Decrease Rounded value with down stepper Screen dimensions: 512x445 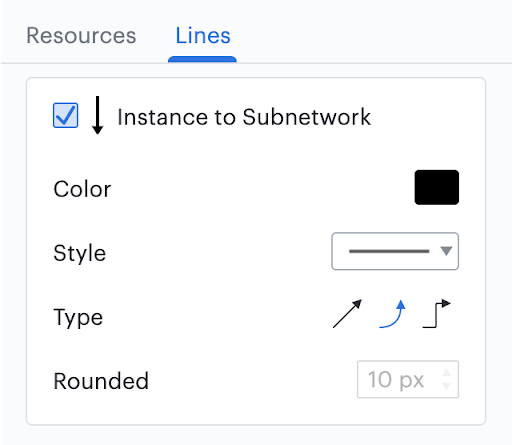pos(446,386)
